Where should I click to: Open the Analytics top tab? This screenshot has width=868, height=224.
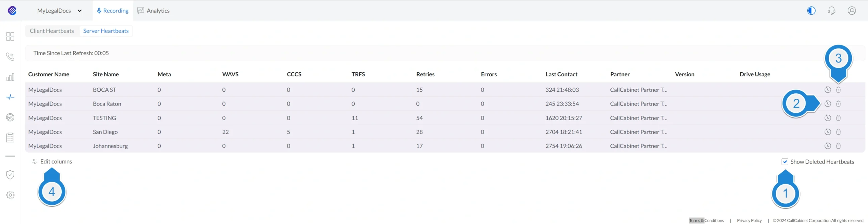point(153,11)
